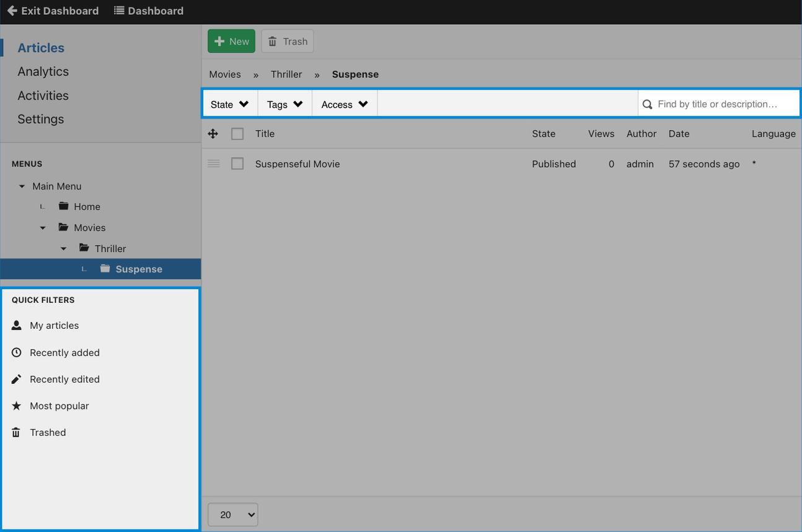Viewport: 802px width, 532px height.
Task: Click the Home folder icon in menu tree
Action: (x=63, y=206)
